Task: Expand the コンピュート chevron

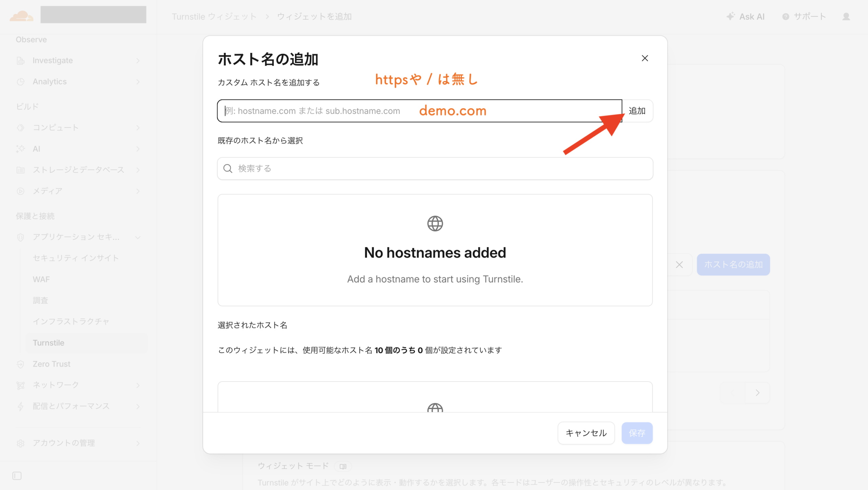Action: (x=138, y=128)
